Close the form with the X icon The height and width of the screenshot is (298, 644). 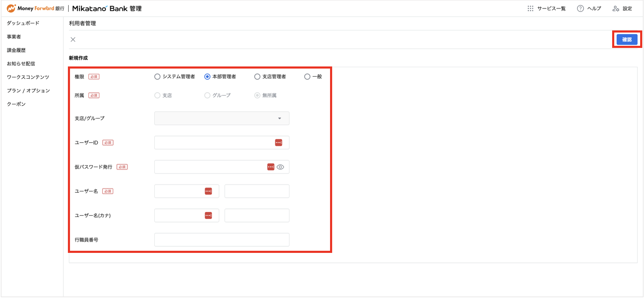coord(73,40)
